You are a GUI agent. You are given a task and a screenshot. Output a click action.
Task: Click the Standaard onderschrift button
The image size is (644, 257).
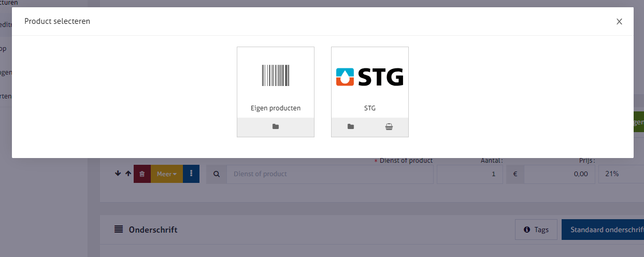(603, 230)
